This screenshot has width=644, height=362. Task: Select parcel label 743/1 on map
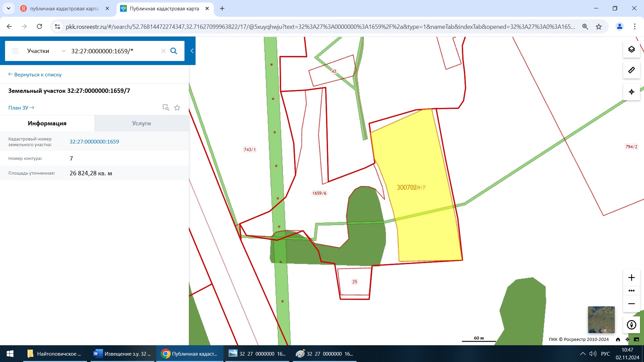point(250,149)
